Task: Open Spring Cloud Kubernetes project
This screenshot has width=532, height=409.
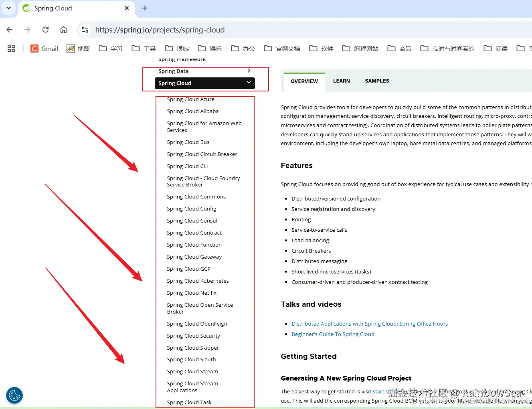Action: 198,281
